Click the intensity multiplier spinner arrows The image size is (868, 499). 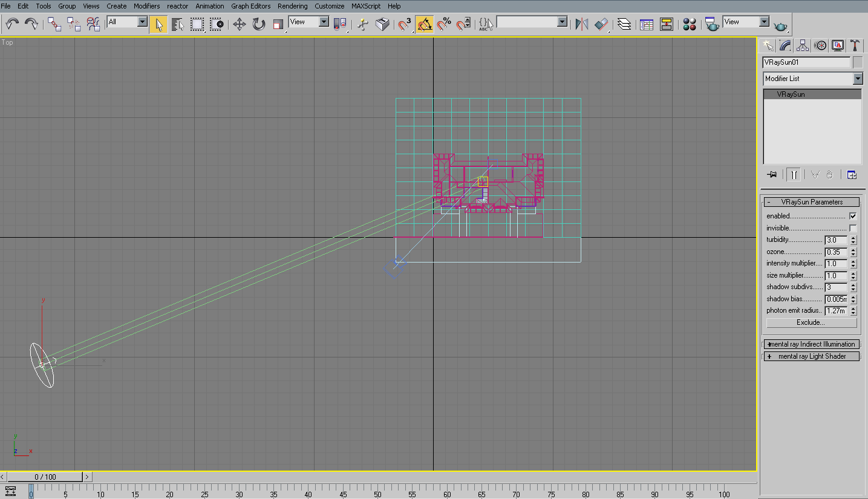853,264
